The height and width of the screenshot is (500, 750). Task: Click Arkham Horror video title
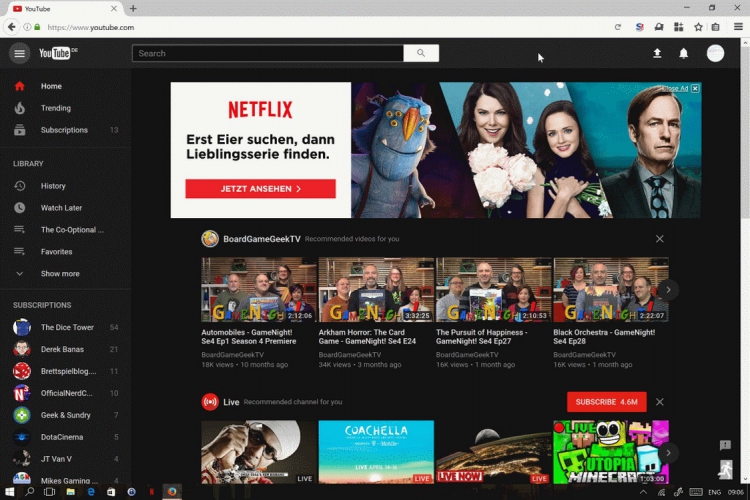tap(367, 337)
